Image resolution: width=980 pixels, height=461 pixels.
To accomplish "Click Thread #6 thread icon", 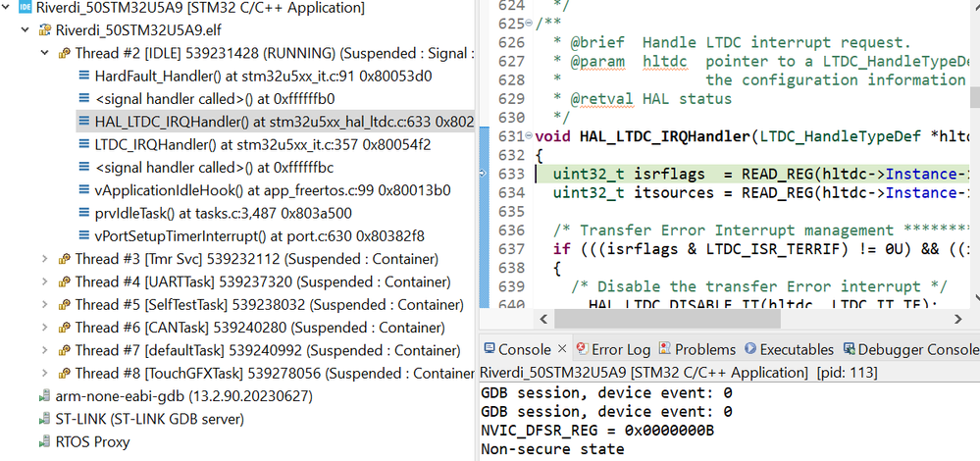I will pyautogui.click(x=64, y=328).
